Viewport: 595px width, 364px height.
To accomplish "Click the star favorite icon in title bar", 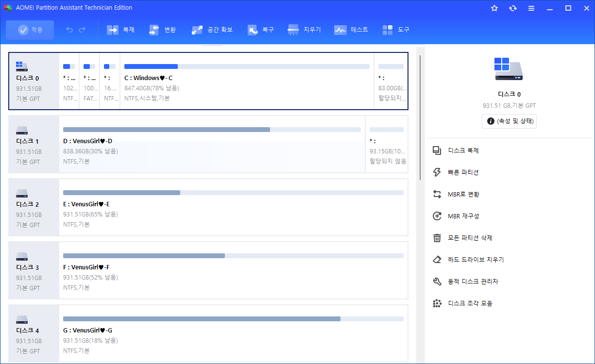I will (494, 8).
